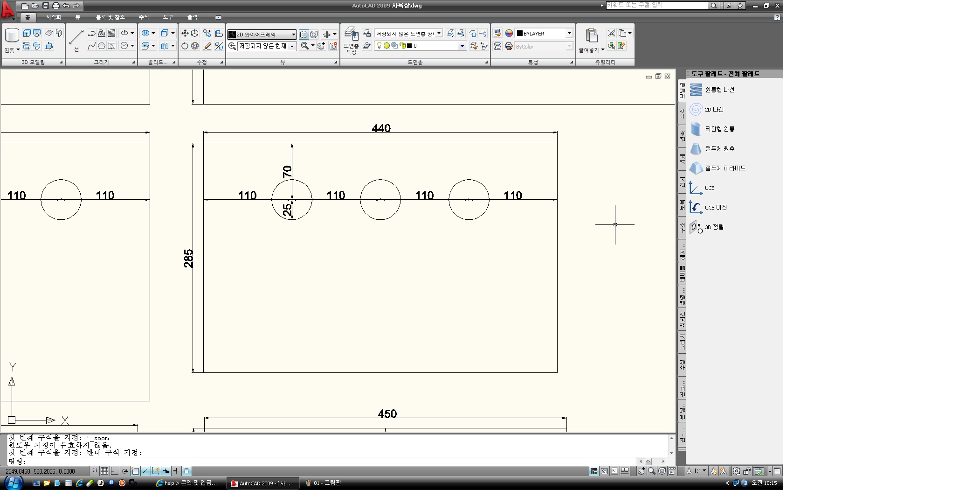Viewport: 980px width, 490px height.
Task: Select the UCS tool in palette
Action: click(702, 188)
